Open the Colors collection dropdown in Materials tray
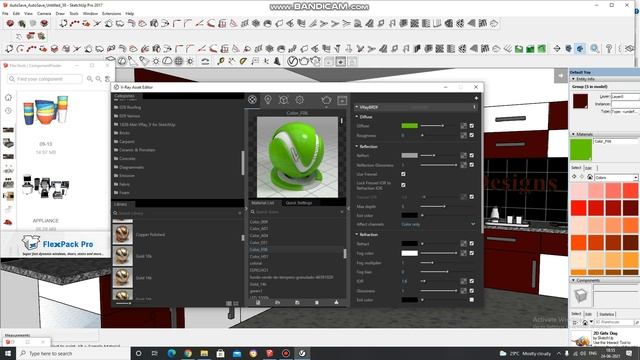640x360 pixels. pyautogui.click(x=616, y=178)
